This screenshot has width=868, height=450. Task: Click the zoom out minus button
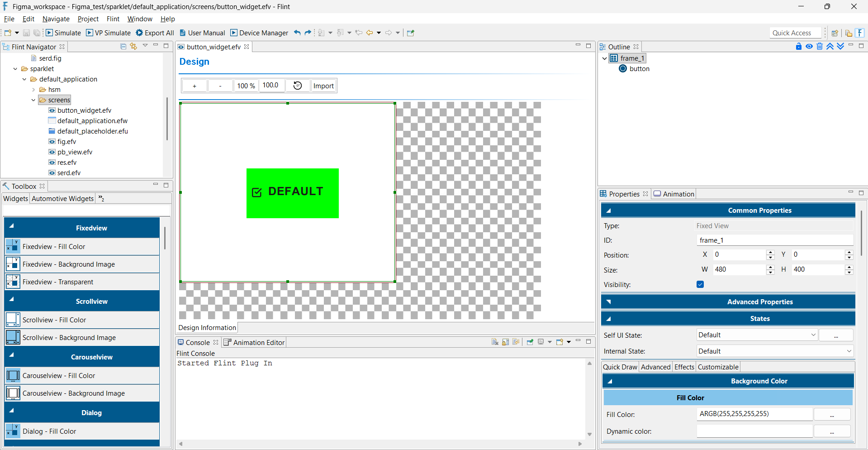coord(220,86)
